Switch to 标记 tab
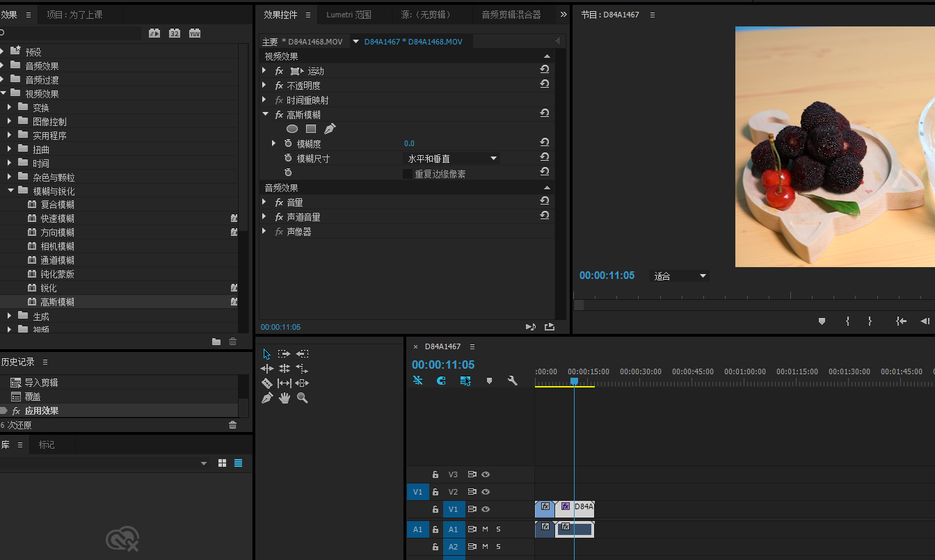The image size is (935, 560). pos(47,445)
